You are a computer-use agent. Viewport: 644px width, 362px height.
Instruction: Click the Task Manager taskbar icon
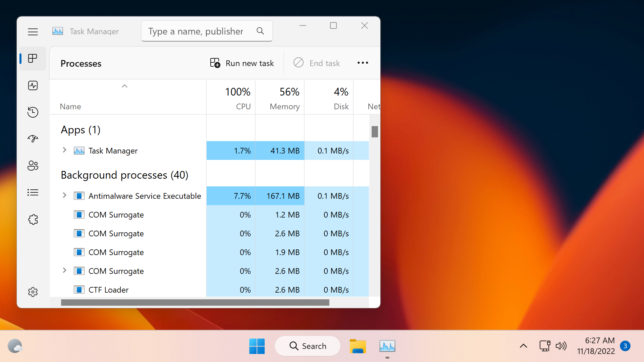[x=387, y=346]
